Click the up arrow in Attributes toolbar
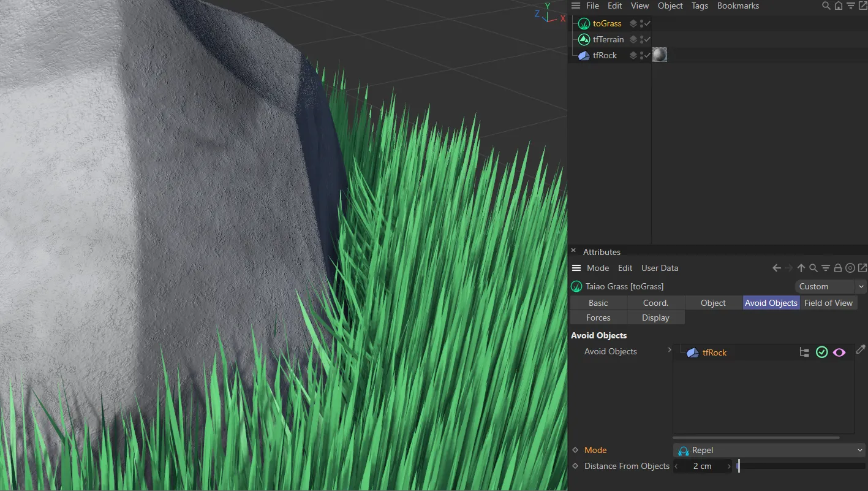 click(801, 268)
